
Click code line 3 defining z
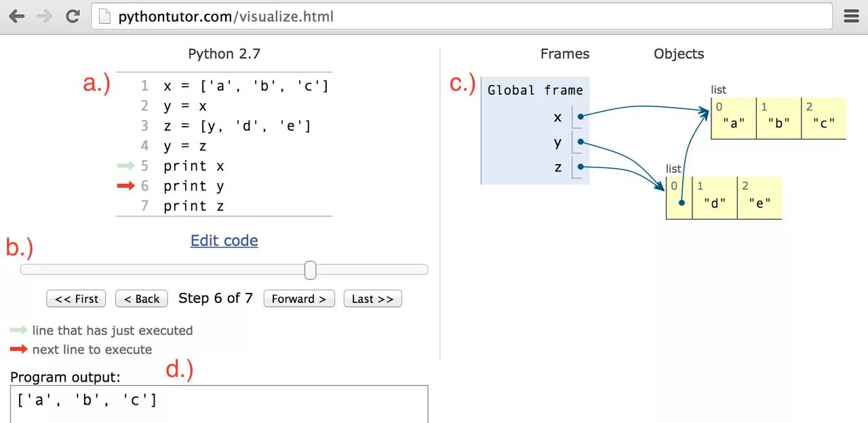(x=237, y=126)
